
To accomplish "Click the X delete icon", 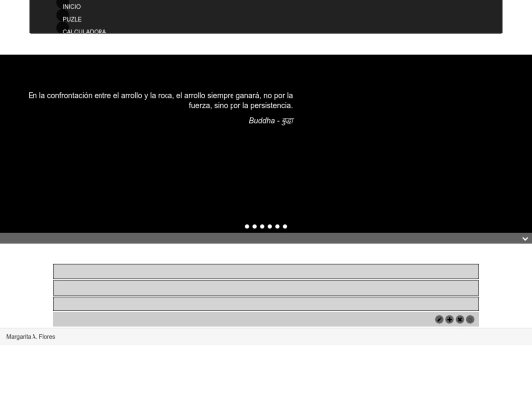I will point(460,319).
